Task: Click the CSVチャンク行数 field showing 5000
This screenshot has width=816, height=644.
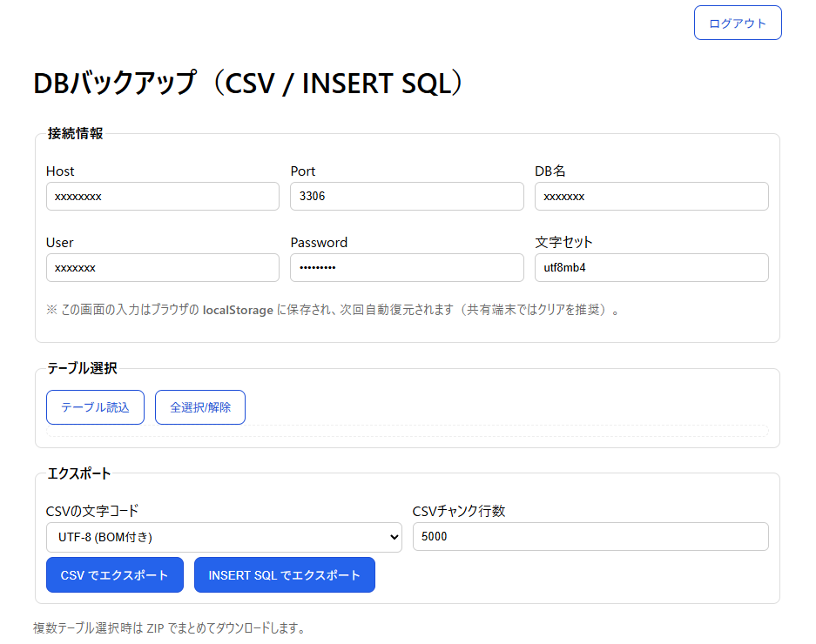Action: pos(590,537)
